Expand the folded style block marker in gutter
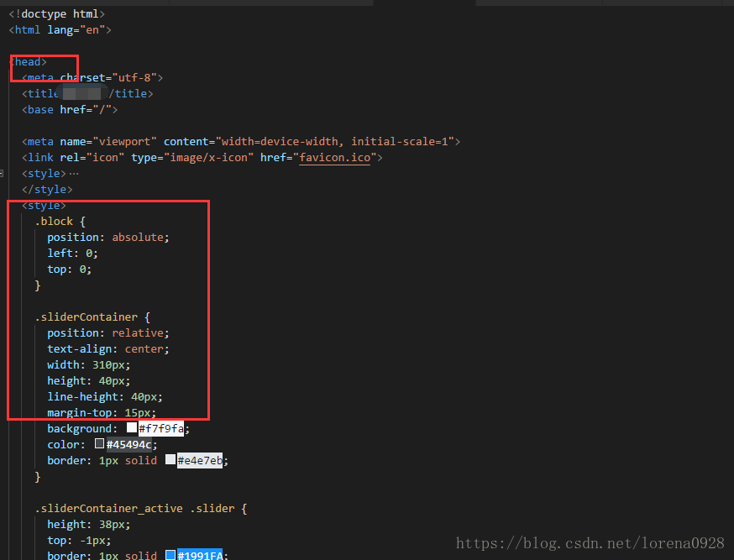This screenshot has width=734, height=560. coord(2,174)
